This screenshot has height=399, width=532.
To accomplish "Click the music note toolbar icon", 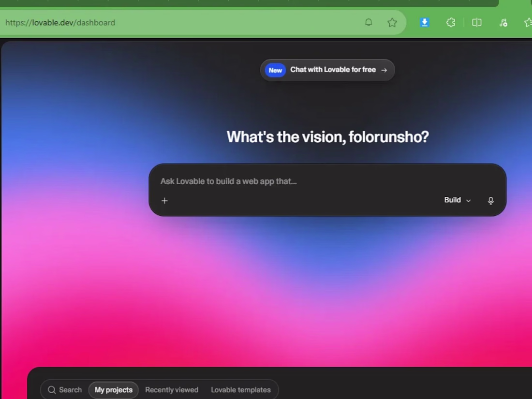I will coord(503,22).
